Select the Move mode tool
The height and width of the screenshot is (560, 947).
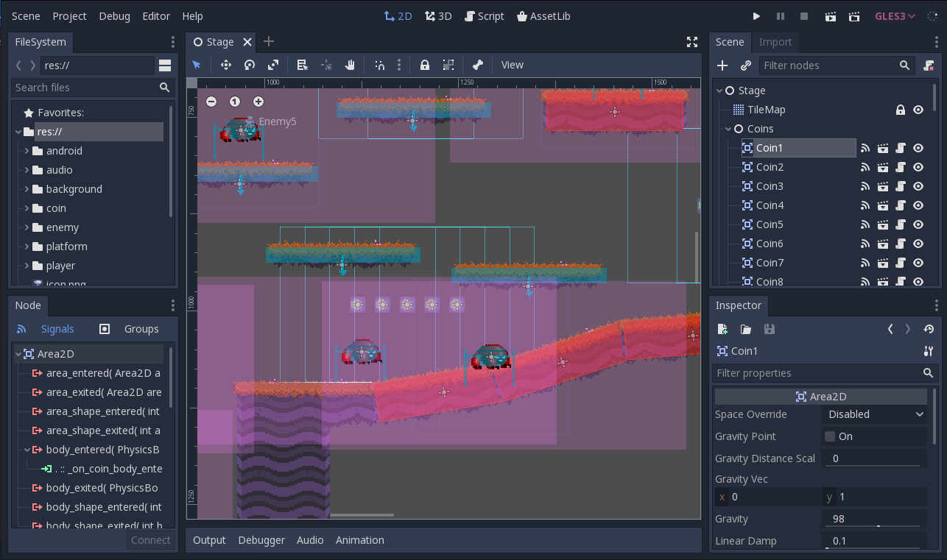tap(226, 65)
